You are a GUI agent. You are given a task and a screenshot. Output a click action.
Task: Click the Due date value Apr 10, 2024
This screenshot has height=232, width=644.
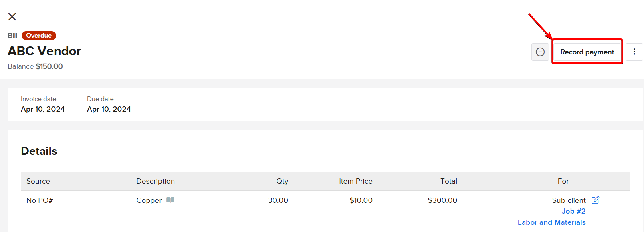[x=109, y=109]
